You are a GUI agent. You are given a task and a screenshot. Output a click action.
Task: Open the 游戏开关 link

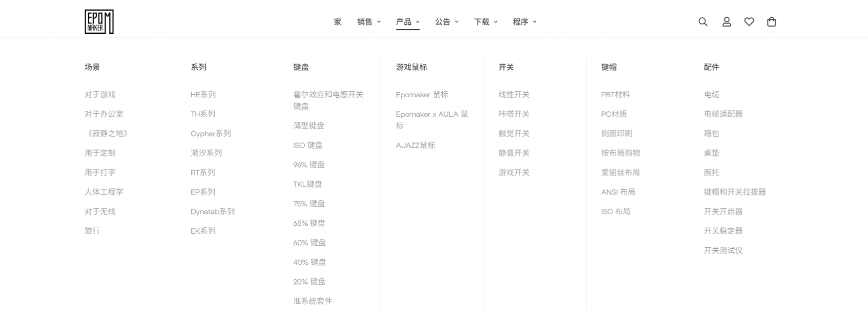514,172
